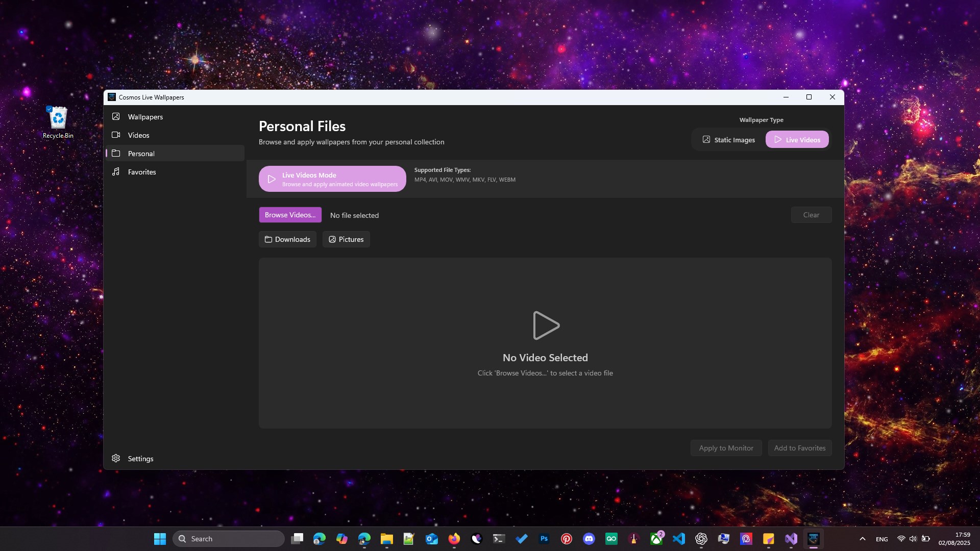
Task: Click the Live Videos Mode banner
Action: pos(332,179)
